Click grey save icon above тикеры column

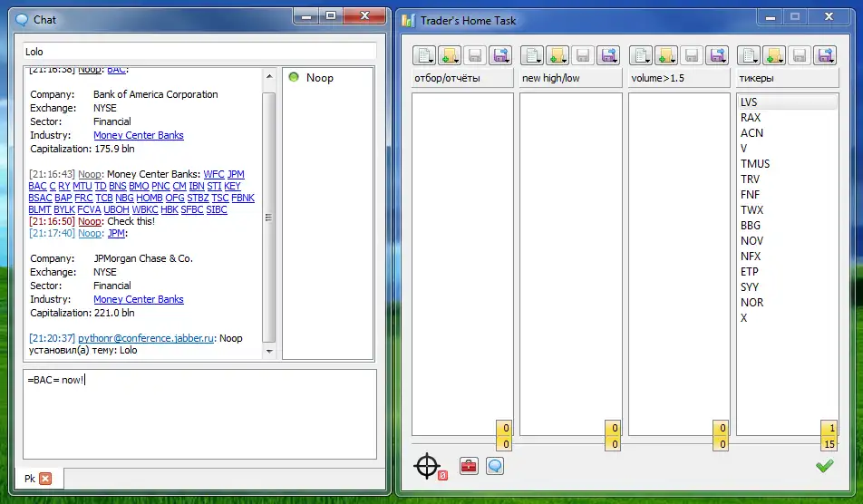pyautogui.click(x=800, y=55)
